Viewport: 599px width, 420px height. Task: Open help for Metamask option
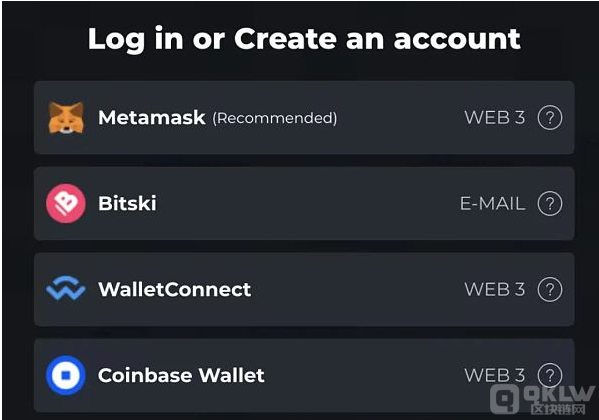click(x=550, y=118)
